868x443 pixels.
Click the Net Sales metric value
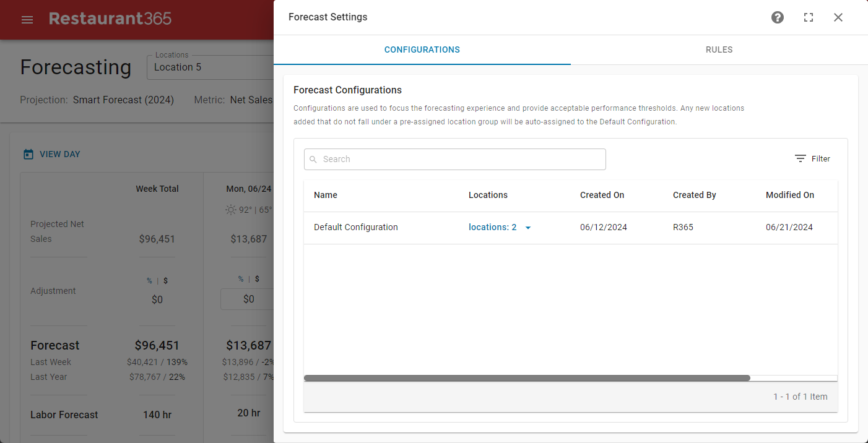coord(251,100)
